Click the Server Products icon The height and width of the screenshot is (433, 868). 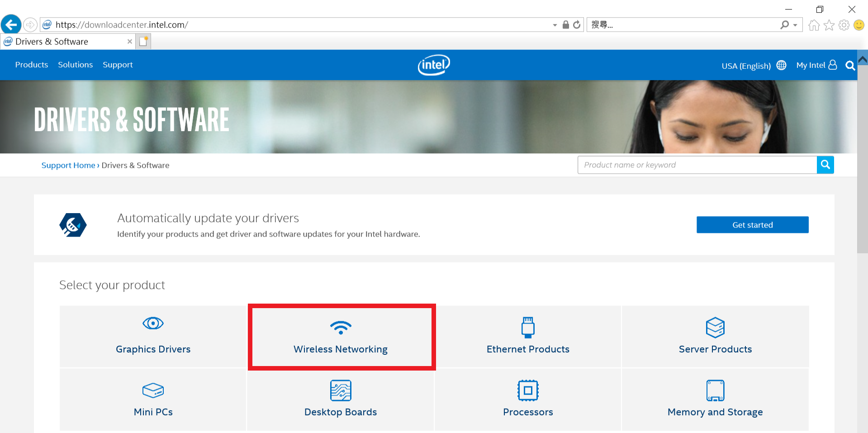pyautogui.click(x=715, y=328)
